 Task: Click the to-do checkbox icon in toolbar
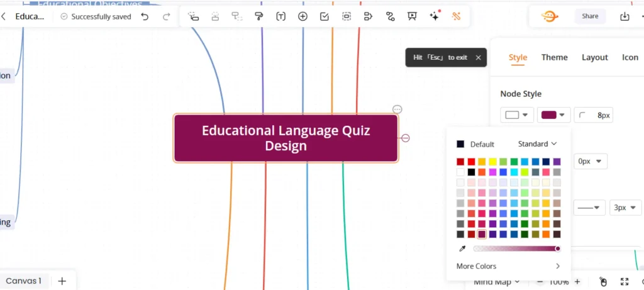pyautogui.click(x=325, y=16)
